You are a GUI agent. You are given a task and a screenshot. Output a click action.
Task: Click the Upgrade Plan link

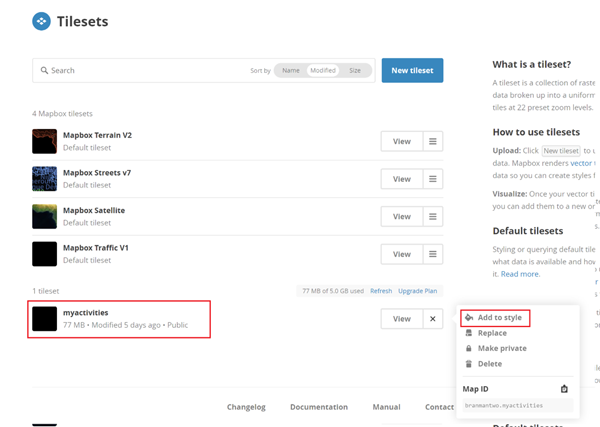click(x=417, y=291)
